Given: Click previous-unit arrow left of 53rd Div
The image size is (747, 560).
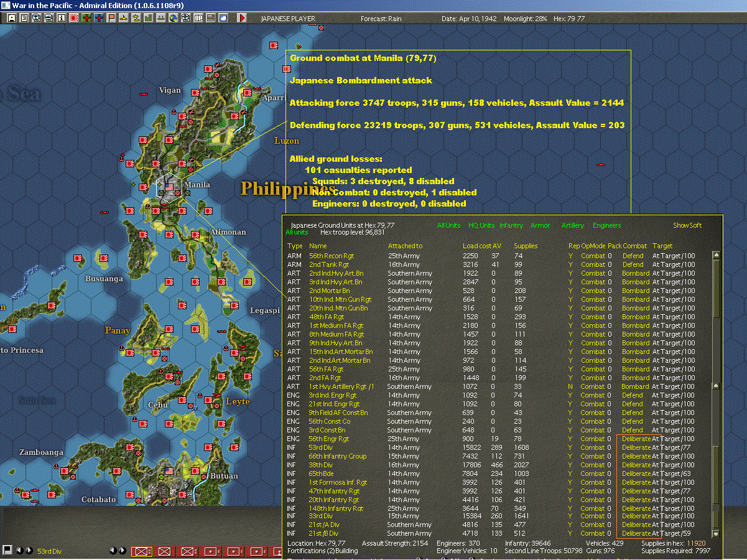Looking at the screenshot, I should pyautogui.click(x=20, y=551).
